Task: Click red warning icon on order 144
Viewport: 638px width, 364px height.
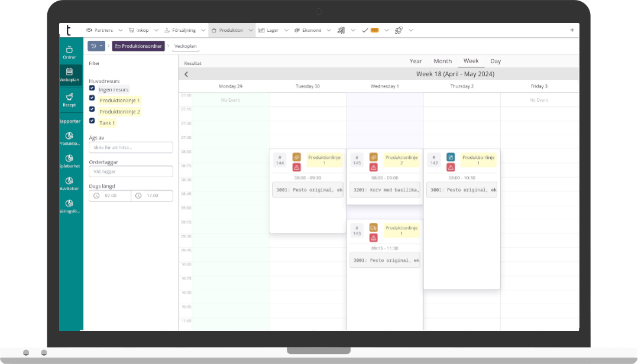Action: click(297, 167)
